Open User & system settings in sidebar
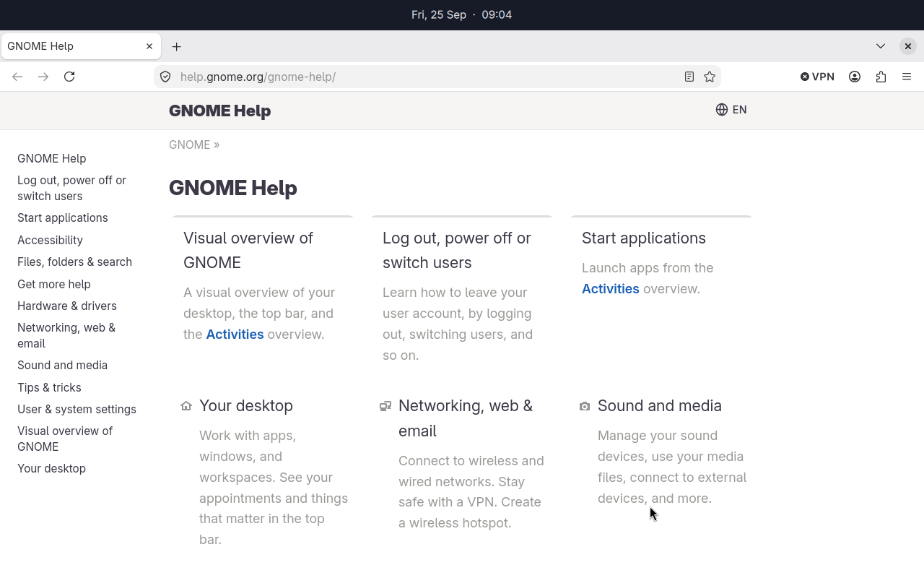The height and width of the screenshot is (578, 924). (77, 409)
